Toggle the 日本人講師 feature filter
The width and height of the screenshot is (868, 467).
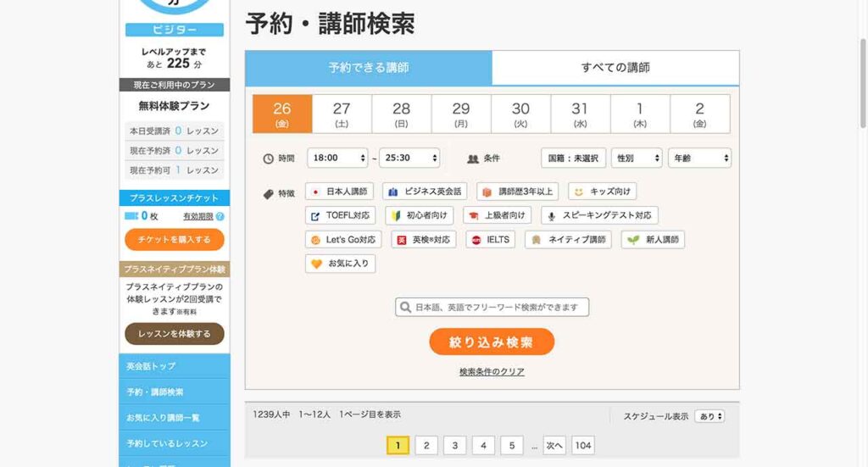click(x=339, y=192)
